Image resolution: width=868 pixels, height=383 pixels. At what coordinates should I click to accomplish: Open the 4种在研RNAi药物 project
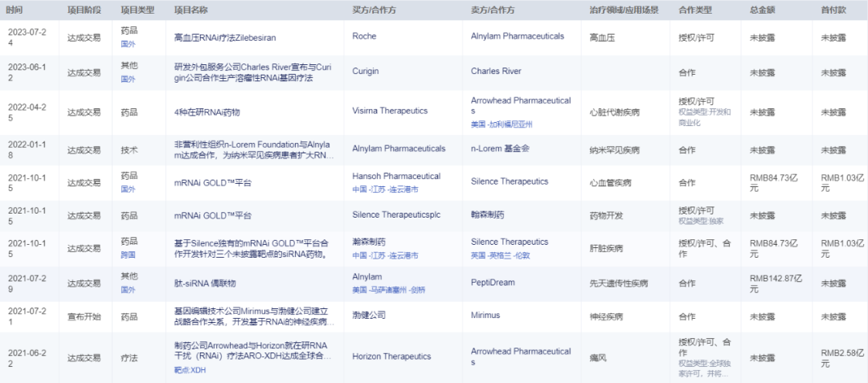pyautogui.click(x=207, y=112)
